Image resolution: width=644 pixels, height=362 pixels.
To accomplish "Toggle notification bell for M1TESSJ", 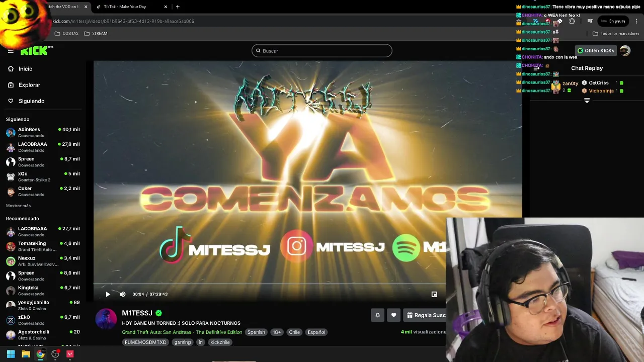I will 378,315.
